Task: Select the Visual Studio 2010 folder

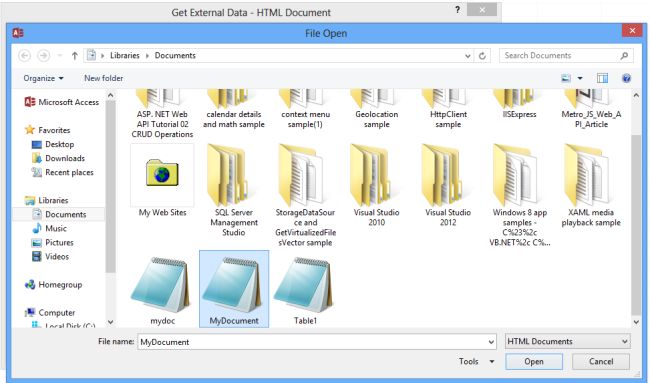Action: [376, 186]
